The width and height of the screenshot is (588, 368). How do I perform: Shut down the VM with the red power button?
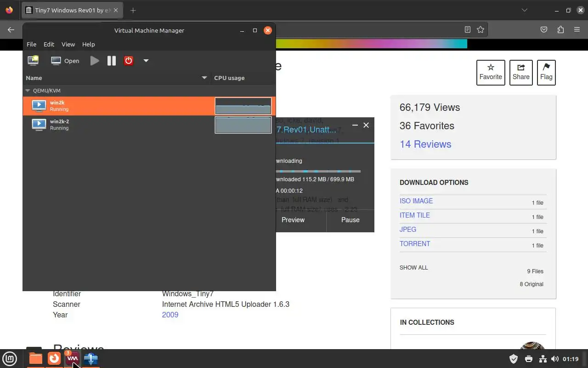click(129, 61)
